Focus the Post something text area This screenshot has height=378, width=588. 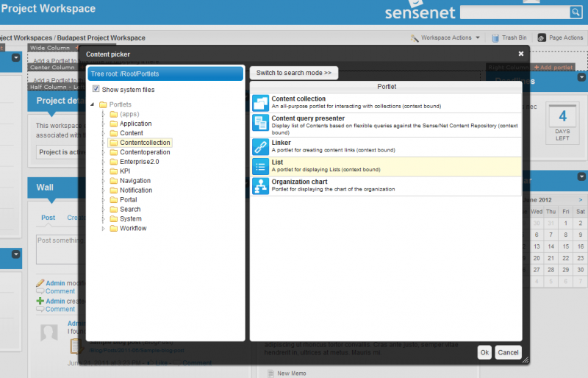[x=60, y=249]
